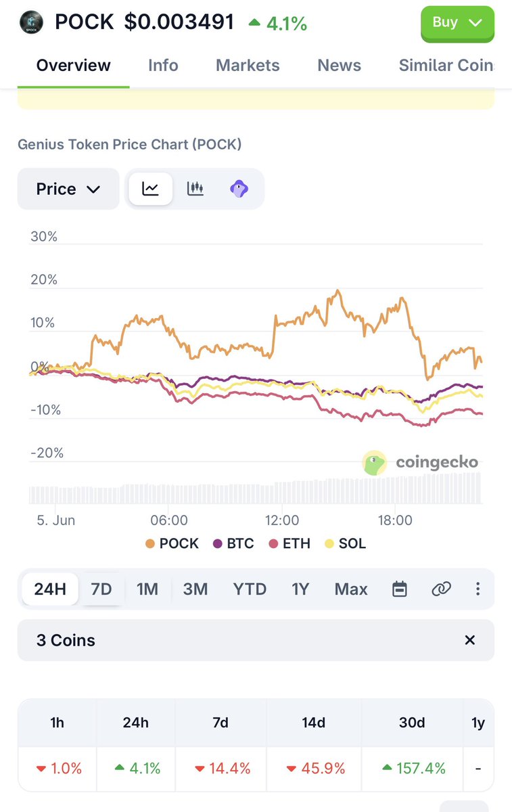Toggle POCK series in chart legend

(172, 543)
